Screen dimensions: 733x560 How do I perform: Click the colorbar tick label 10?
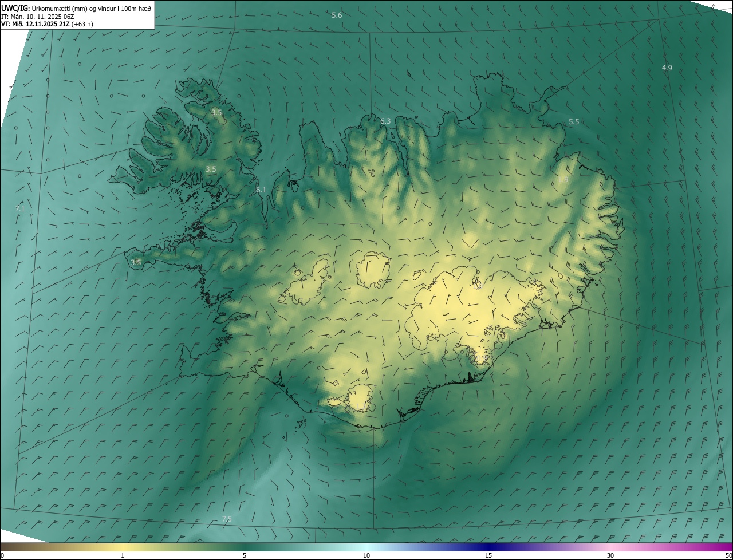(x=366, y=555)
